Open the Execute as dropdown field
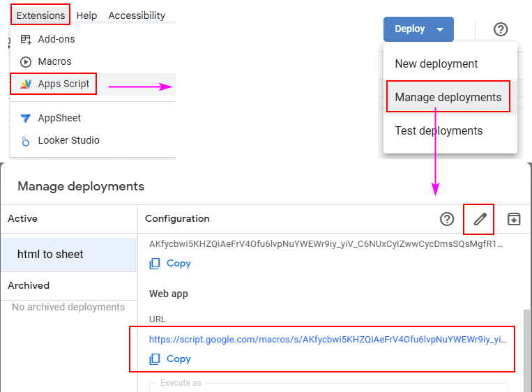Viewport: 532px width, 392px height. 328,387
